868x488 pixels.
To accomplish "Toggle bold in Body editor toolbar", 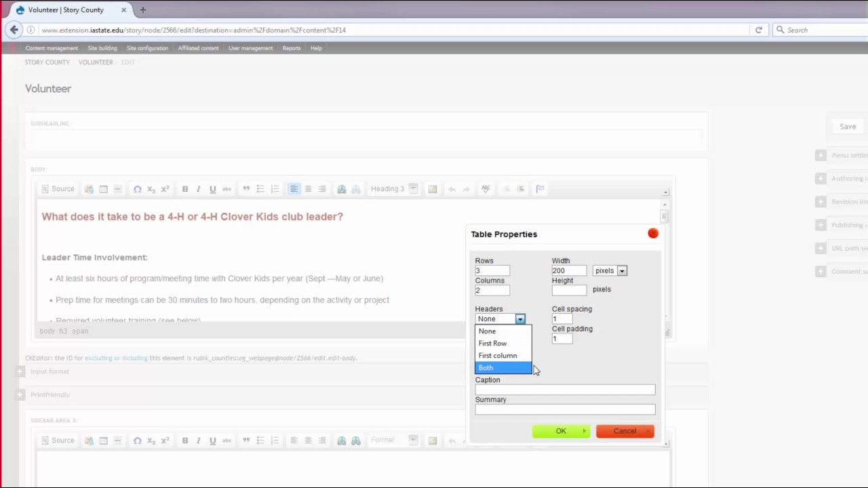I will click(184, 189).
